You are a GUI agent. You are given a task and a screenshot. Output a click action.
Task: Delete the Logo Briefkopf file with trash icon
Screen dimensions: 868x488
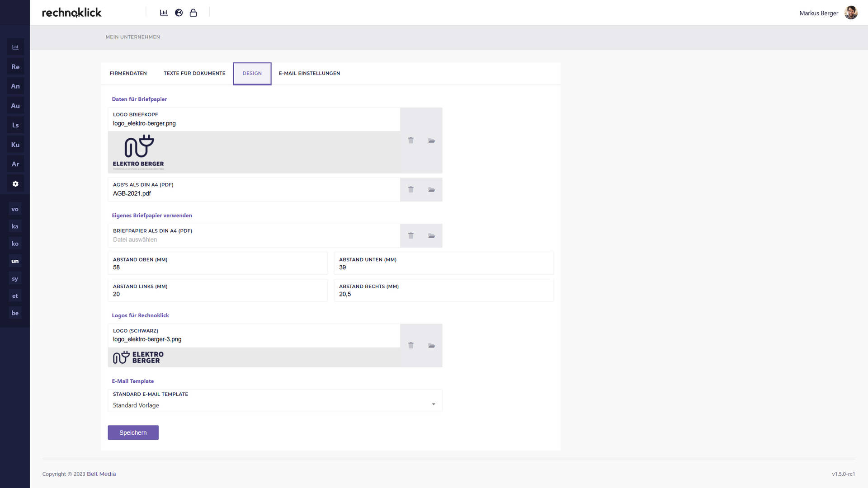[410, 141]
